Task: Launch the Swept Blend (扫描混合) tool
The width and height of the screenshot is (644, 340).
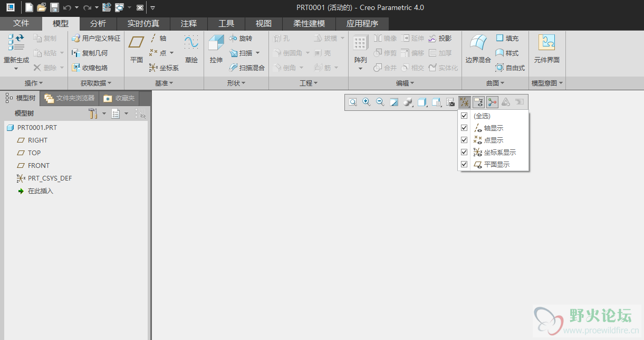Action: click(247, 68)
